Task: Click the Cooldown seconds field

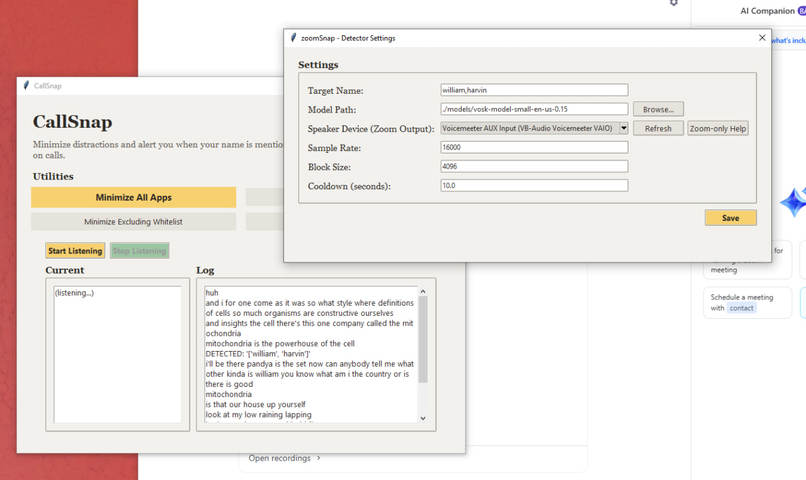Action: point(534,185)
